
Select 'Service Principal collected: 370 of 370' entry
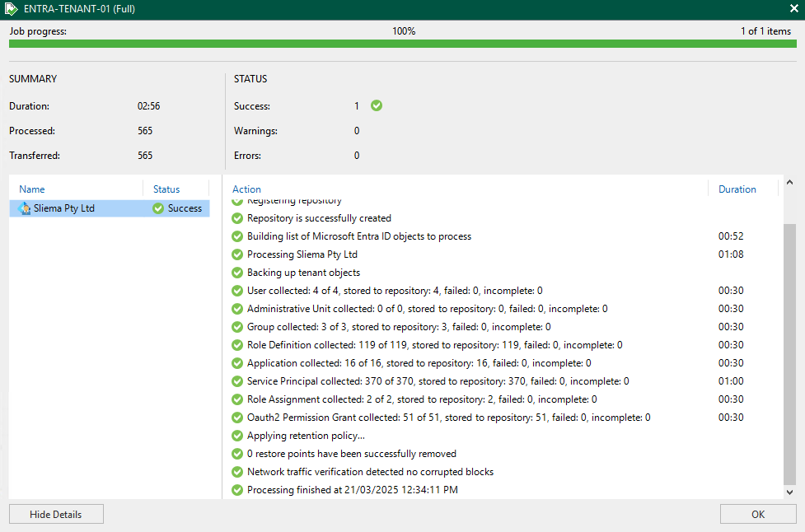pyautogui.click(x=438, y=381)
